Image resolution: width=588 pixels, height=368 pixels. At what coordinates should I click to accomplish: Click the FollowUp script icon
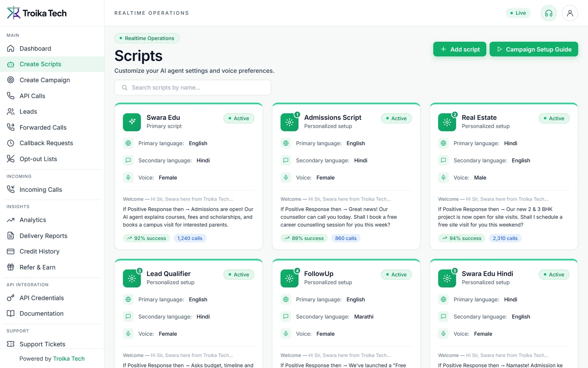point(290,278)
